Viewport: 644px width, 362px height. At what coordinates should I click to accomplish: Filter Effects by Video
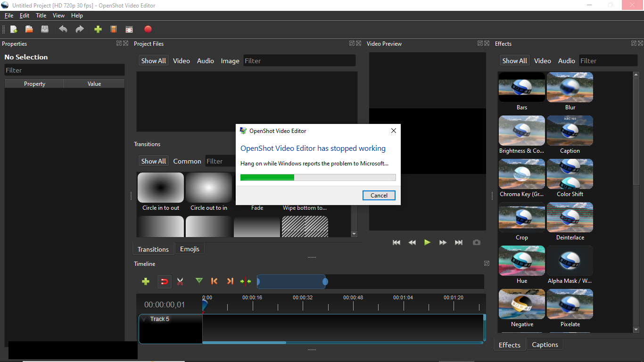tap(543, 61)
